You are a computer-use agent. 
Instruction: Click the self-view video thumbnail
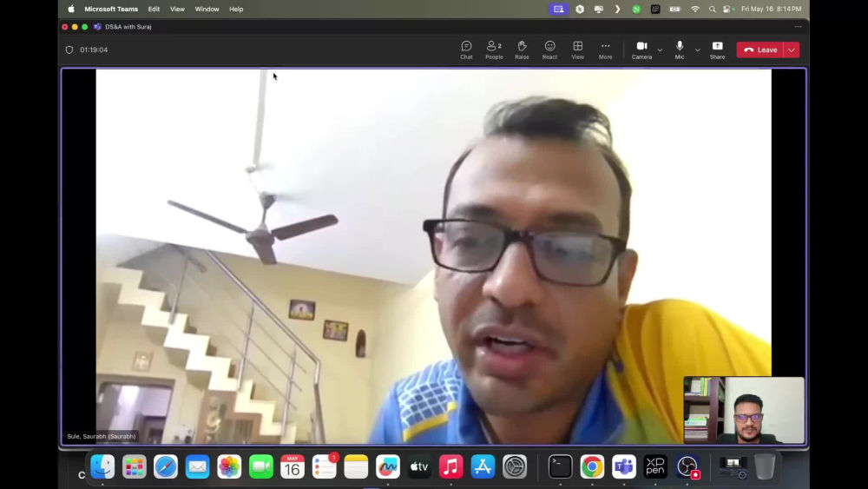pyautogui.click(x=744, y=410)
